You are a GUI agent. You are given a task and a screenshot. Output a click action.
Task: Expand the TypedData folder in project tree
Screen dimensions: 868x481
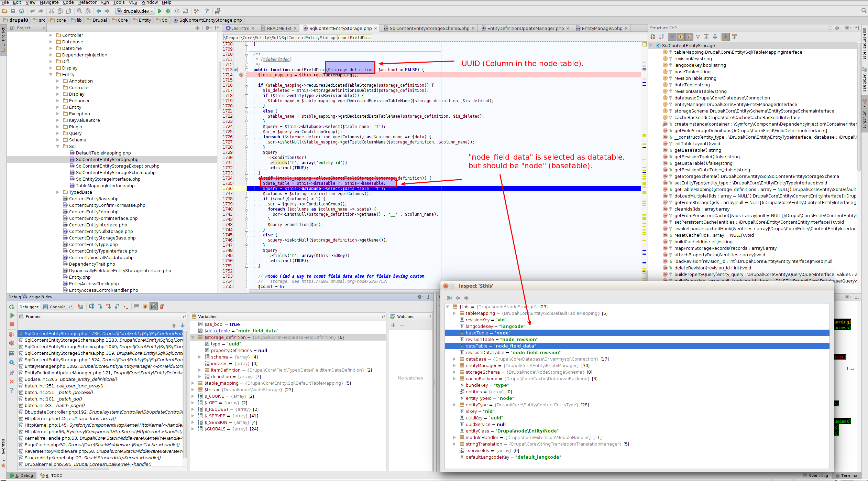[x=58, y=192]
